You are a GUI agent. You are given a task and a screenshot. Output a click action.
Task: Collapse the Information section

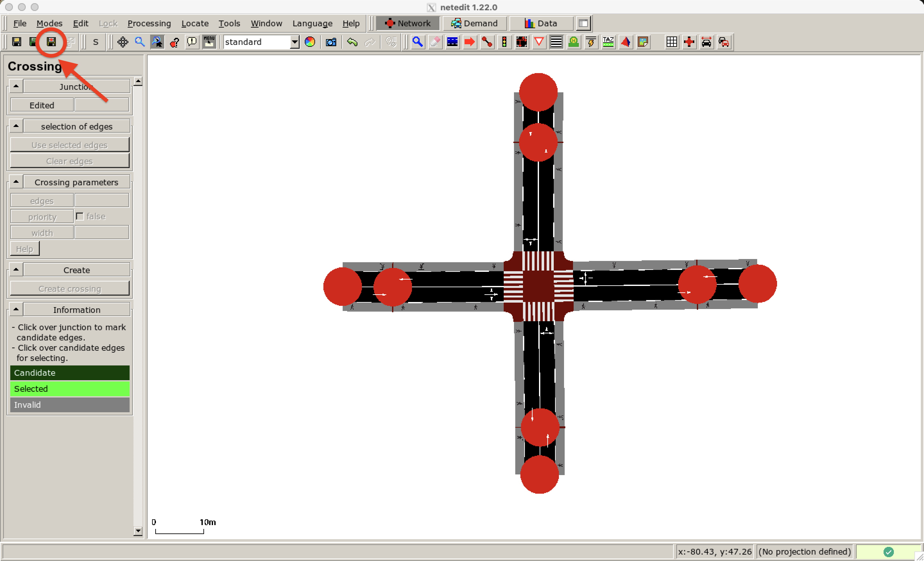[15, 309]
